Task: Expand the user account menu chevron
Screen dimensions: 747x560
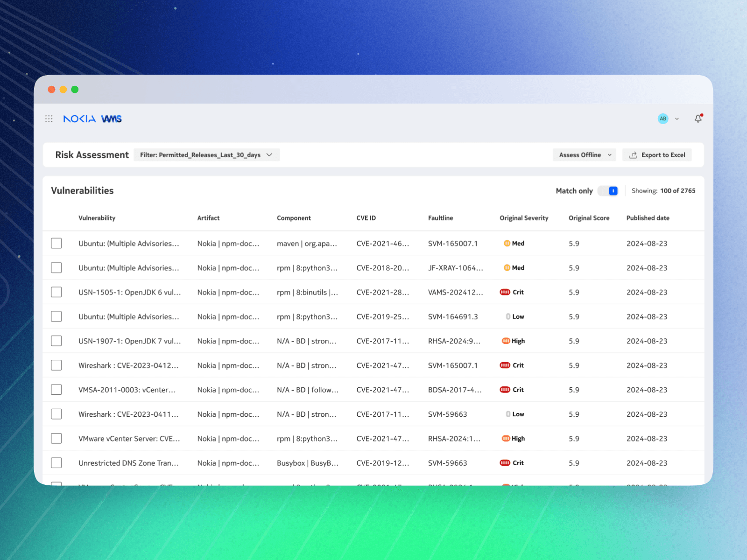Action: [x=677, y=119]
